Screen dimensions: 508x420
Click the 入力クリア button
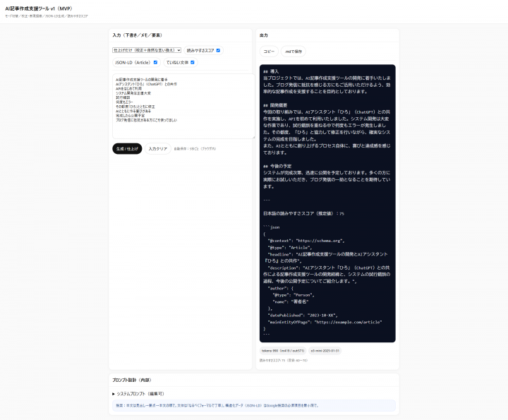[x=158, y=149]
